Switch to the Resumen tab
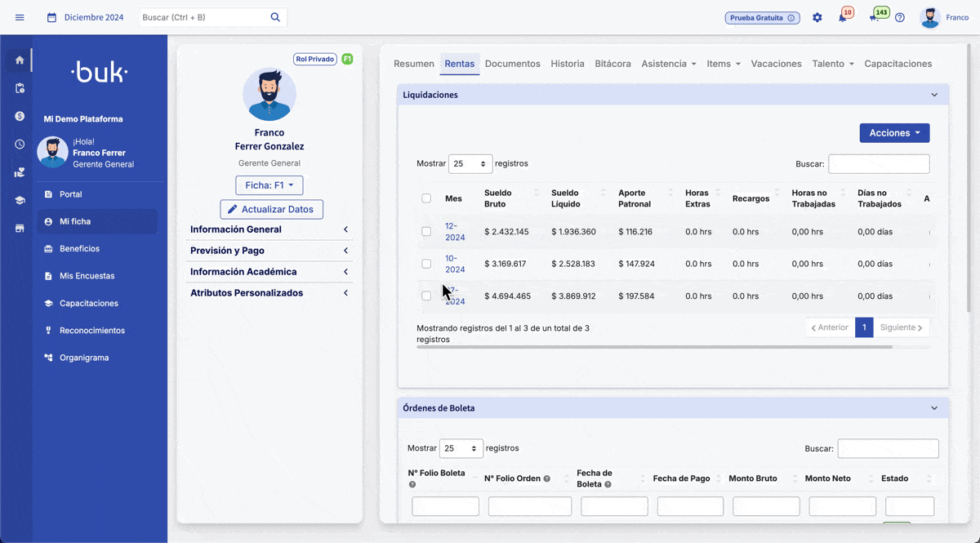Viewport: 980px width, 543px height. [414, 64]
